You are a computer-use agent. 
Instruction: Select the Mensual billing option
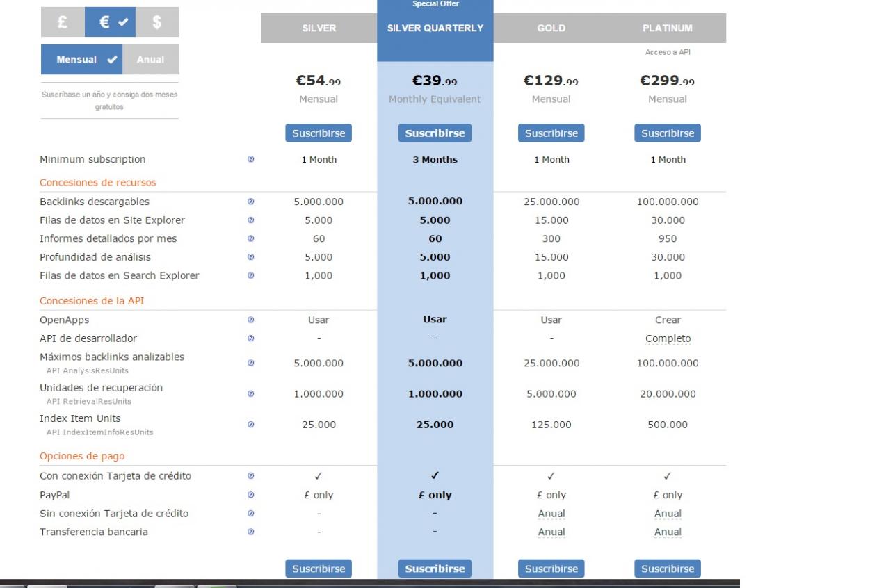pos(82,60)
